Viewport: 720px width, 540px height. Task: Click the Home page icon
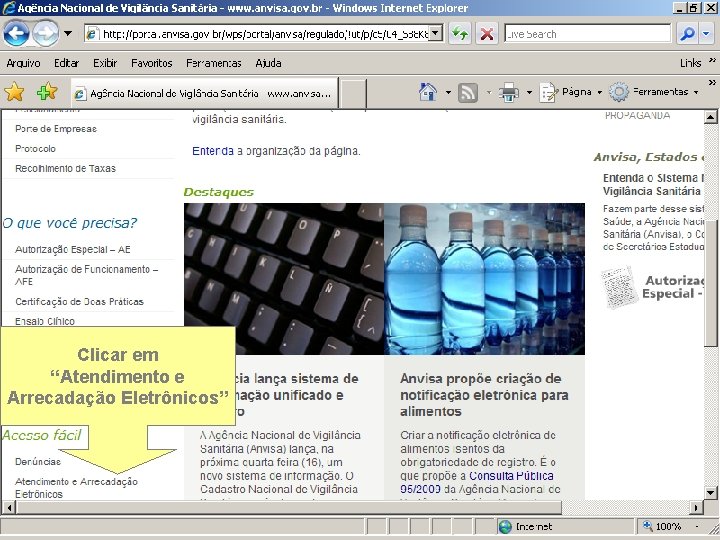pyautogui.click(x=428, y=92)
